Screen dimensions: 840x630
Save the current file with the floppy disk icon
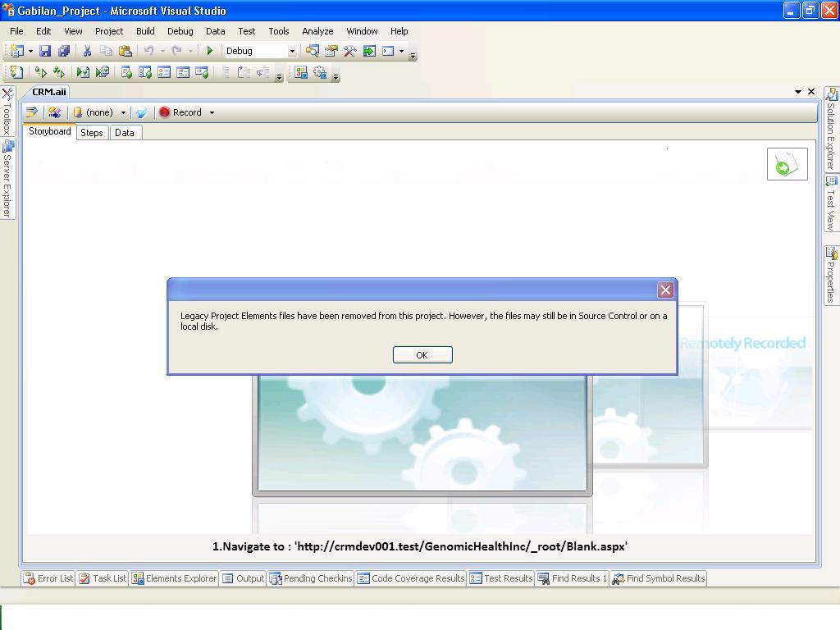coord(45,51)
